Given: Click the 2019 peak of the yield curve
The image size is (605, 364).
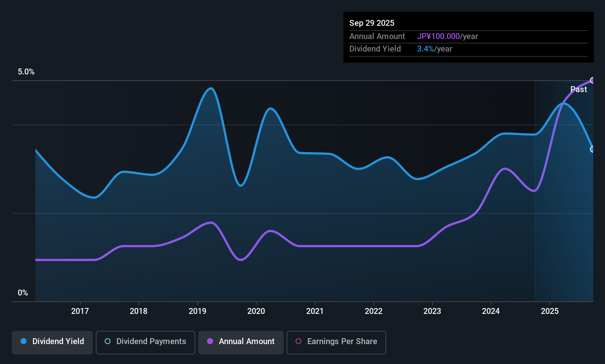Looking at the screenshot, I should click(210, 88).
